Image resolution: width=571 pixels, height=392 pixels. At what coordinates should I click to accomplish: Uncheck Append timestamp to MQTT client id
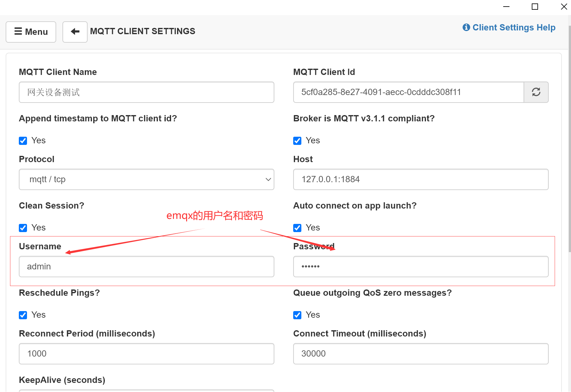(23, 140)
